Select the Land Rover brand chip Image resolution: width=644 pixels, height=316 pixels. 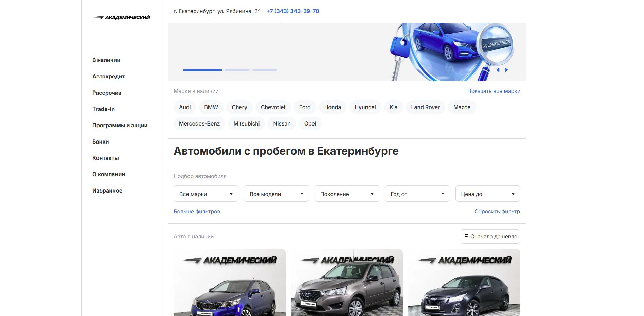click(x=425, y=107)
